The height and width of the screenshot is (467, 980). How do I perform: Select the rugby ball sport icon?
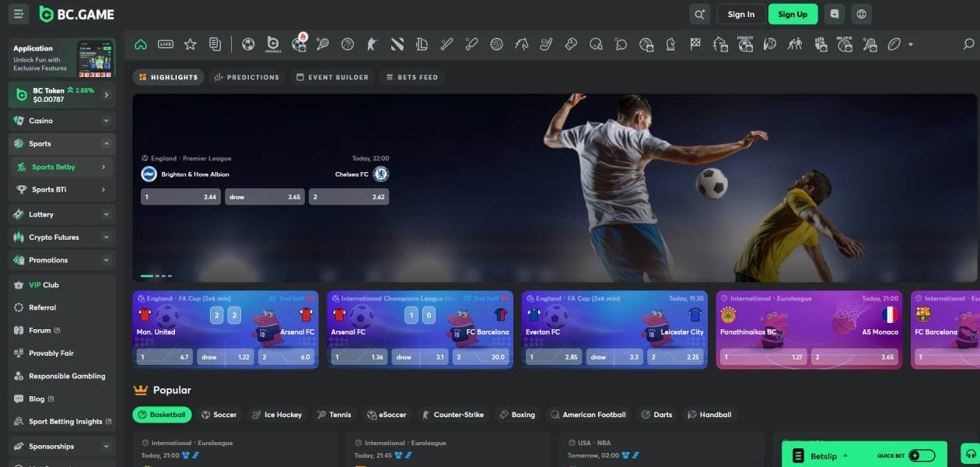894,44
